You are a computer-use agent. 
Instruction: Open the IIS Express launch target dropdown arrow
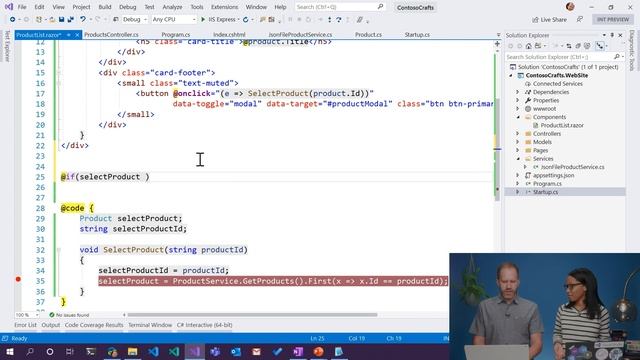coord(238,20)
